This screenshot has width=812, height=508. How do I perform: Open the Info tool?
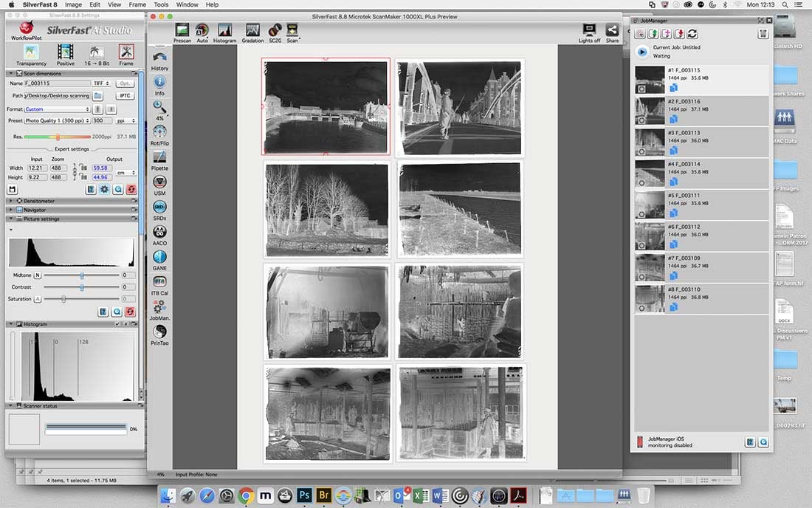159,86
